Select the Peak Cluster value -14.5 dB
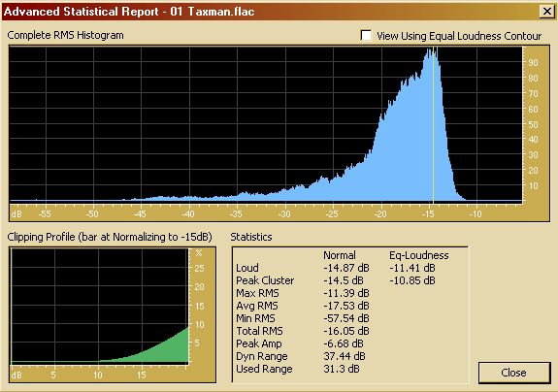Viewport: 558px width, 392px height. (x=344, y=280)
